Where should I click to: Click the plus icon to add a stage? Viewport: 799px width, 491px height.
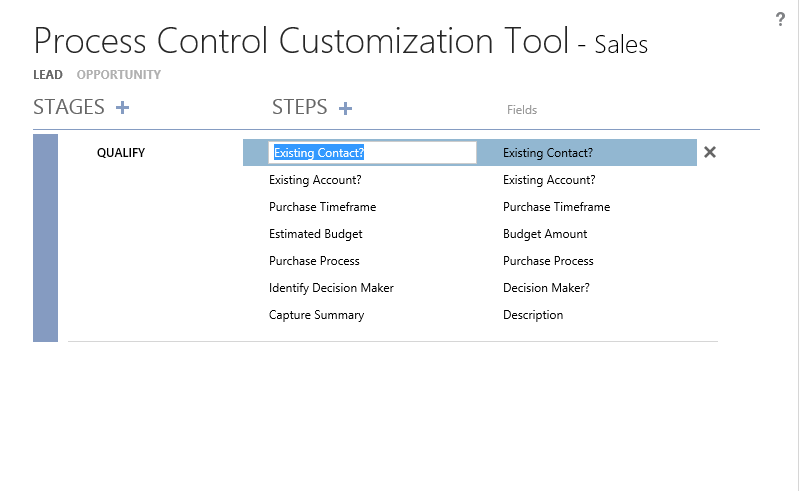point(123,108)
